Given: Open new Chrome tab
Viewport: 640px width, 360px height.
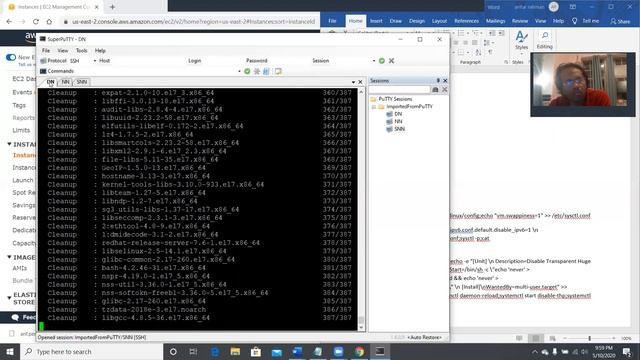Looking at the screenshot, I should pos(112,7).
